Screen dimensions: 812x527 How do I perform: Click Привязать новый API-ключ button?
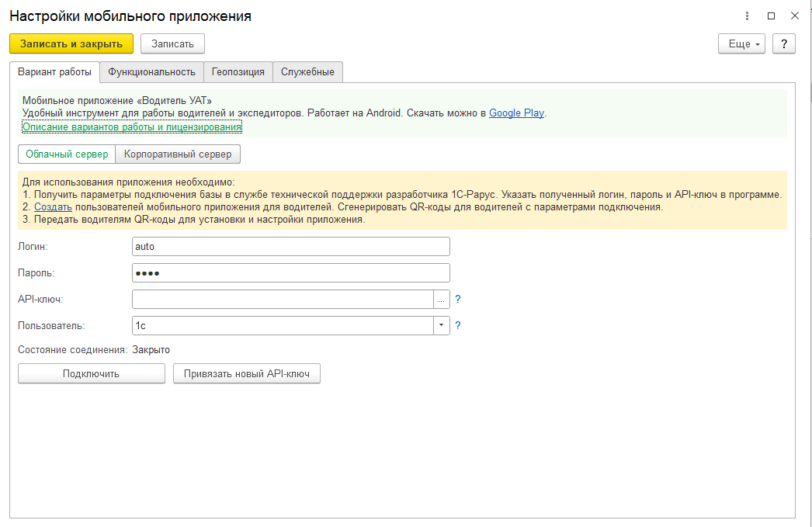coord(246,374)
